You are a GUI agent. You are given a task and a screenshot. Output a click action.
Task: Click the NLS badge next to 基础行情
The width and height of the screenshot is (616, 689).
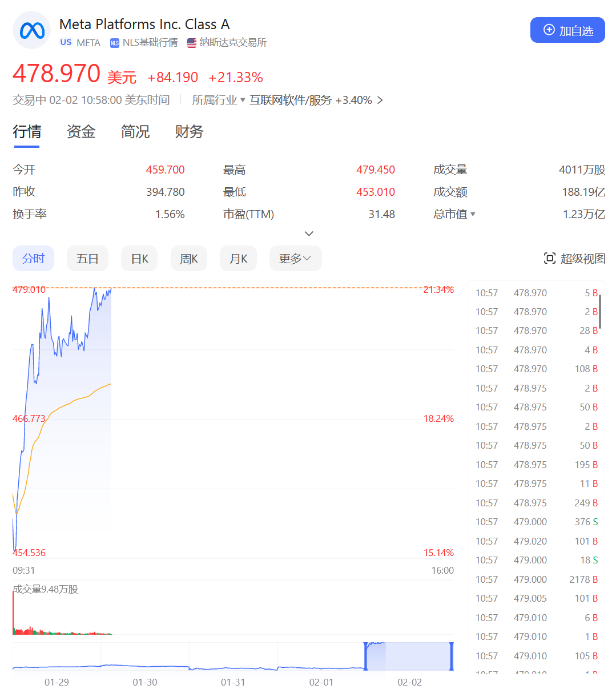click(x=115, y=42)
